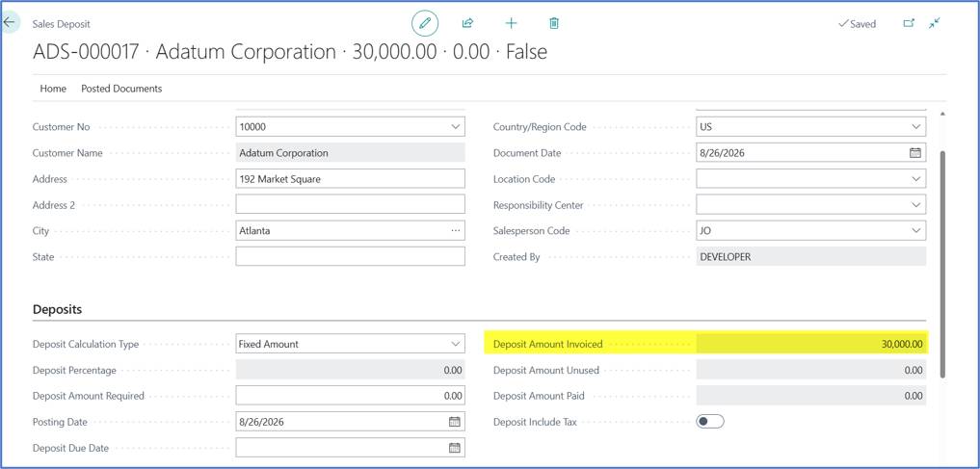Image resolution: width=980 pixels, height=469 pixels.
Task: Click the Created By DEVELOPER field
Action: coord(811,257)
